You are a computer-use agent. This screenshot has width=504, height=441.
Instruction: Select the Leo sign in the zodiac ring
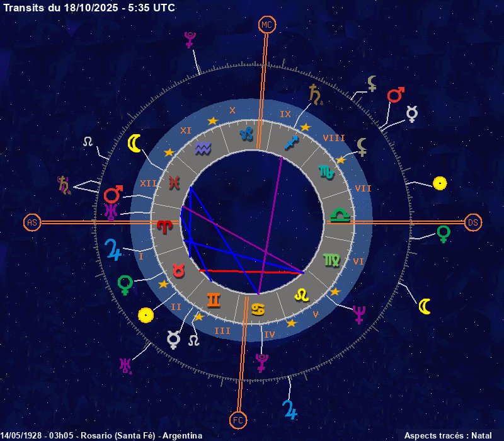(x=302, y=294)
